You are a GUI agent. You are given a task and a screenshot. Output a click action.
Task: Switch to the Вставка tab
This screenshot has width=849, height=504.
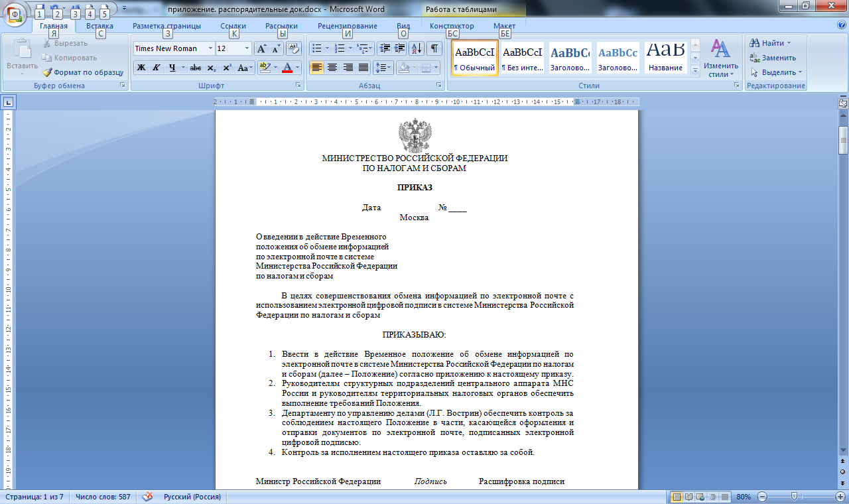(x=99, y=26)
